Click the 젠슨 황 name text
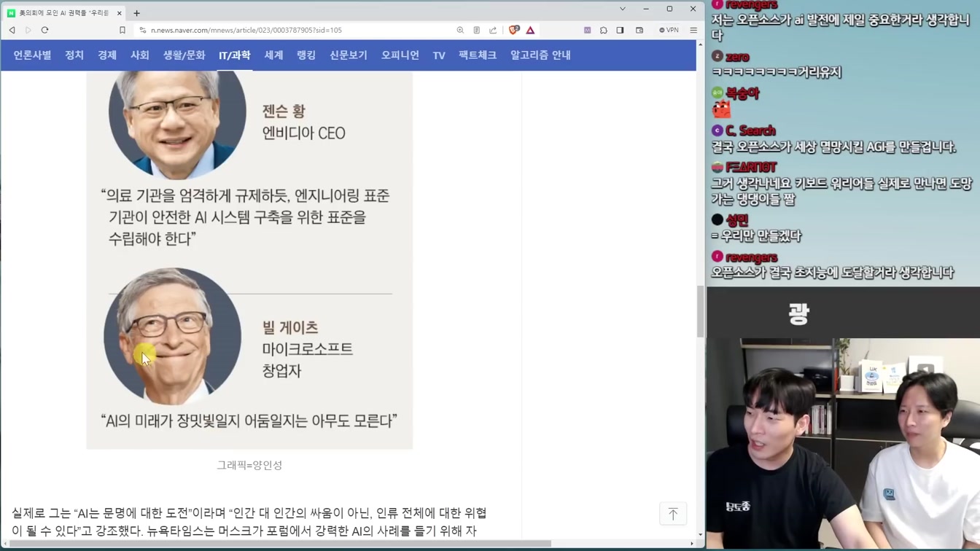 coord(284,112)
